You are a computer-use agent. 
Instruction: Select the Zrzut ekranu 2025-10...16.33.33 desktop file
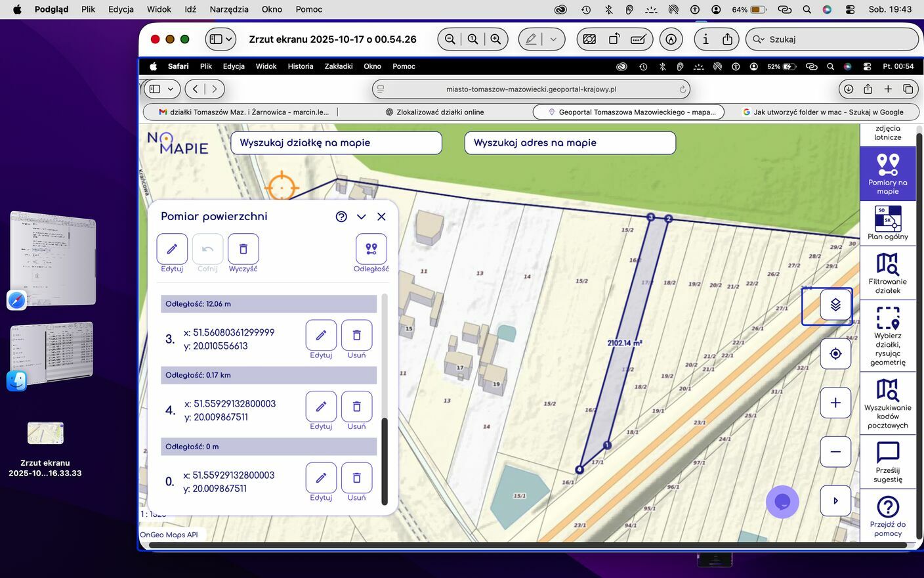click(45, 433)
